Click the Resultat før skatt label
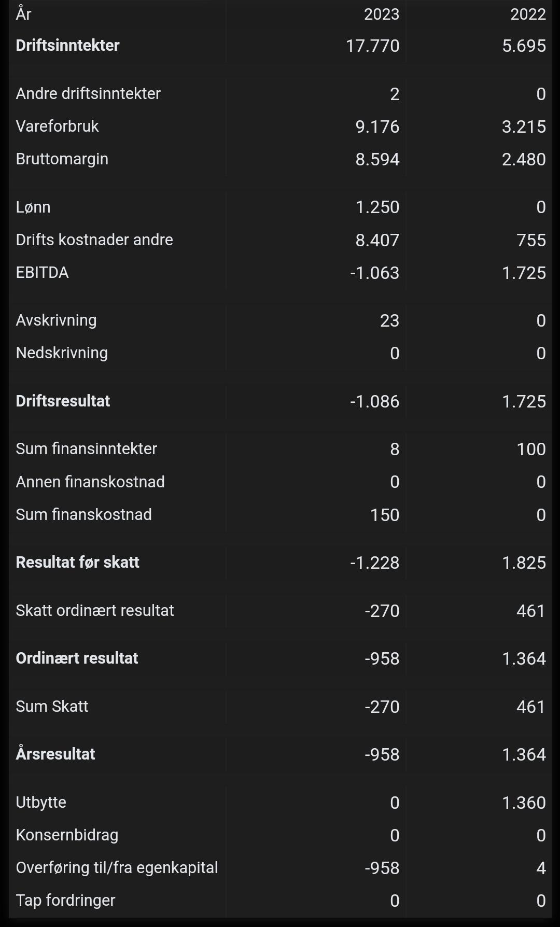The height and width of the screenshot is (927, 560). (77, 563)
